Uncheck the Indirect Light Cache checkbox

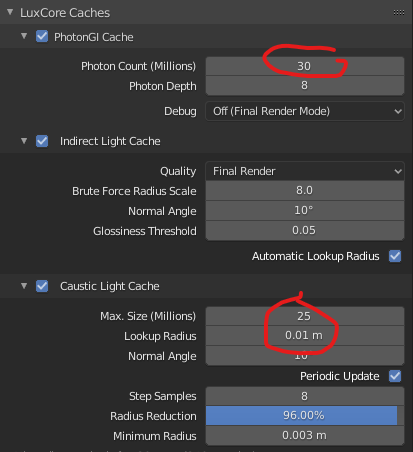42,141
